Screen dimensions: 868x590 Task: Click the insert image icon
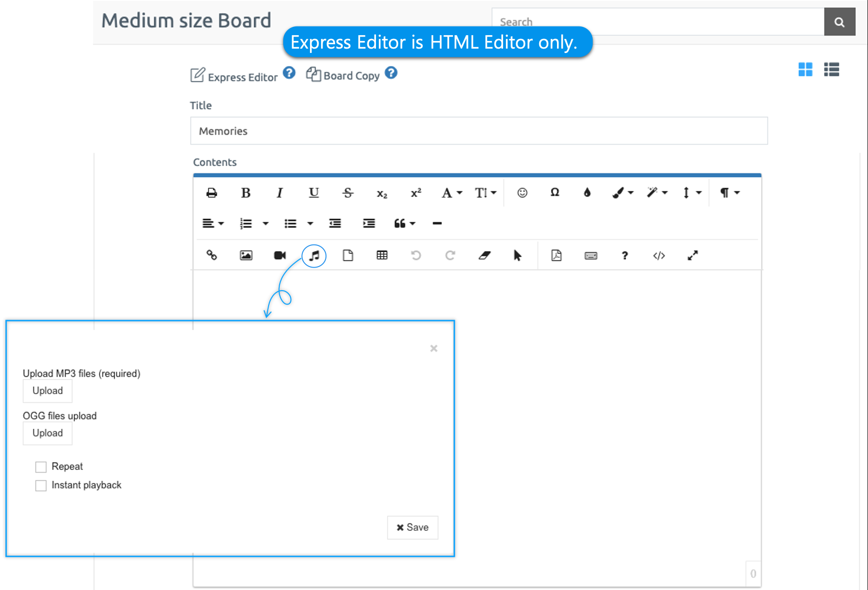click(246, 256)
